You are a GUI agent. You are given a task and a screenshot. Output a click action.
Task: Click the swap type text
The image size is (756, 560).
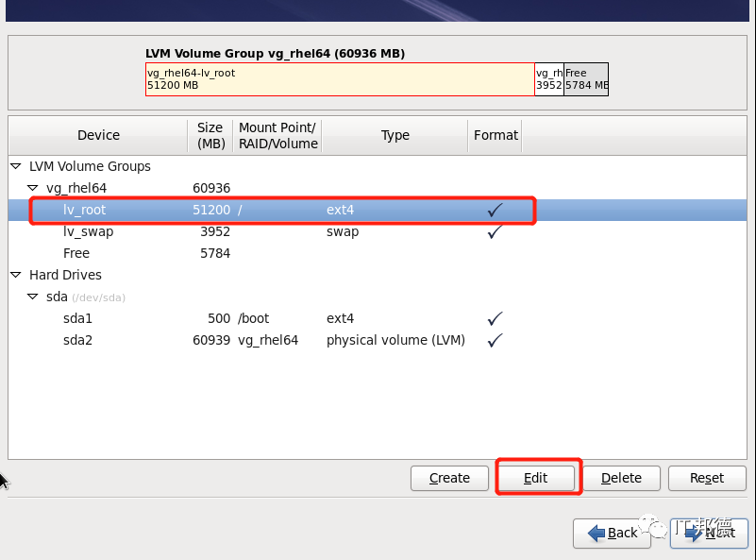point(343,232)
